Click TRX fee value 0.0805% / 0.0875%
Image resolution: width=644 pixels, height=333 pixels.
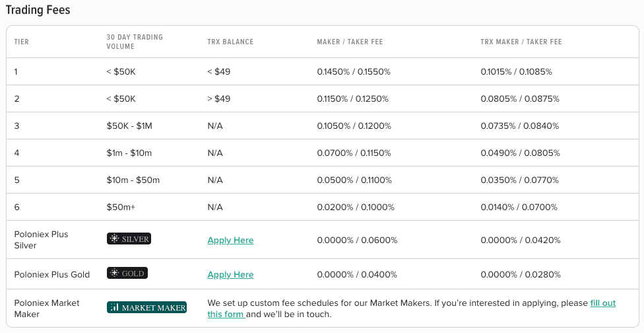click(x=520, y=98)
